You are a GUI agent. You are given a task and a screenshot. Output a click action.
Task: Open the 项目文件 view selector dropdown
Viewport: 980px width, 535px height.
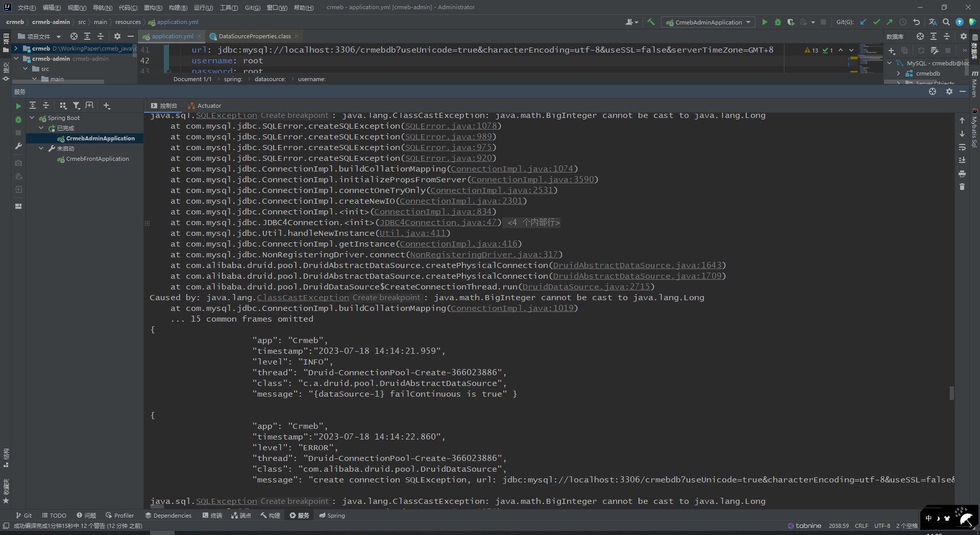(39, 36)
